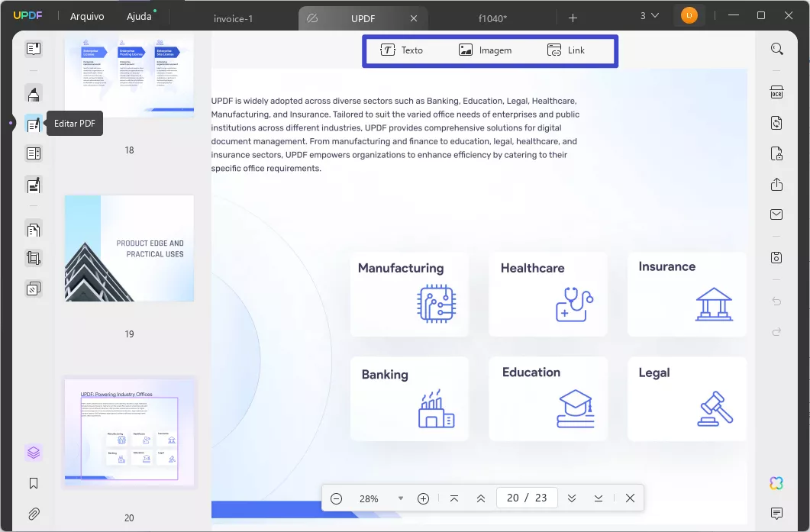The width and height of the screenshot is (810, 532).
Task: Click the Save as other icon
Action: coord(776,258)
